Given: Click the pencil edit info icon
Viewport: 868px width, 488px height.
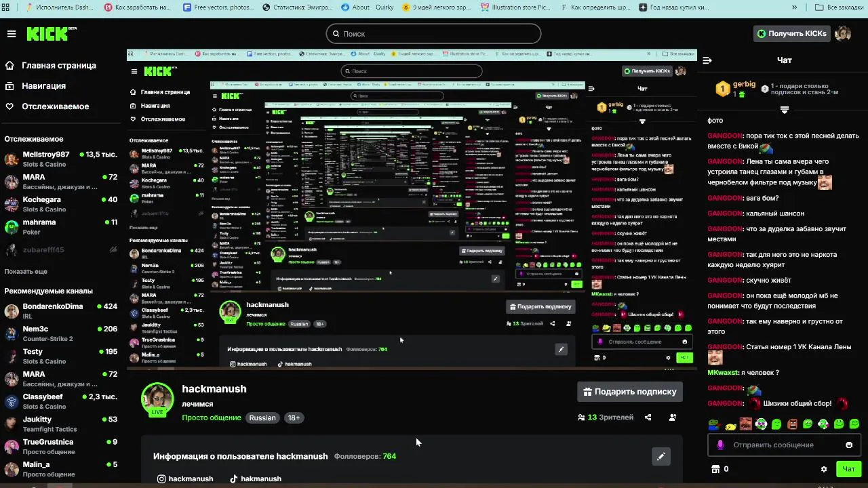Looking at the screenshot, I should pyautogui.click(x=661, y=456).
